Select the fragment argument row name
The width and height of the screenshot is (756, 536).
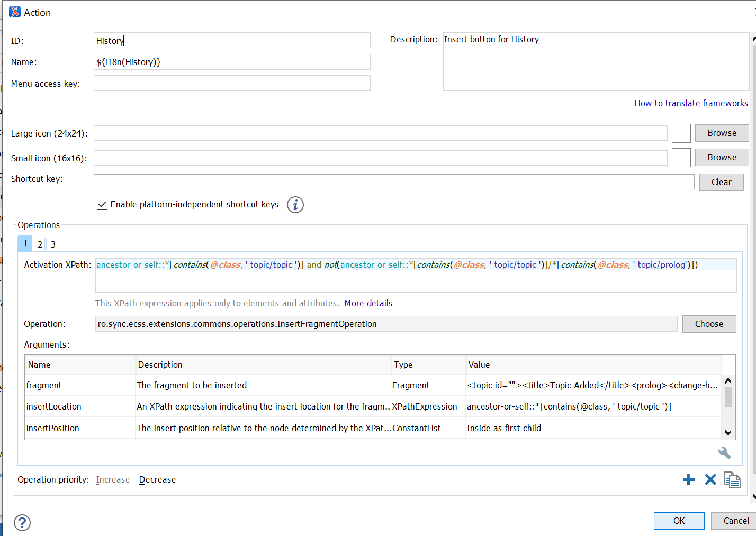(x=44, y=385)
